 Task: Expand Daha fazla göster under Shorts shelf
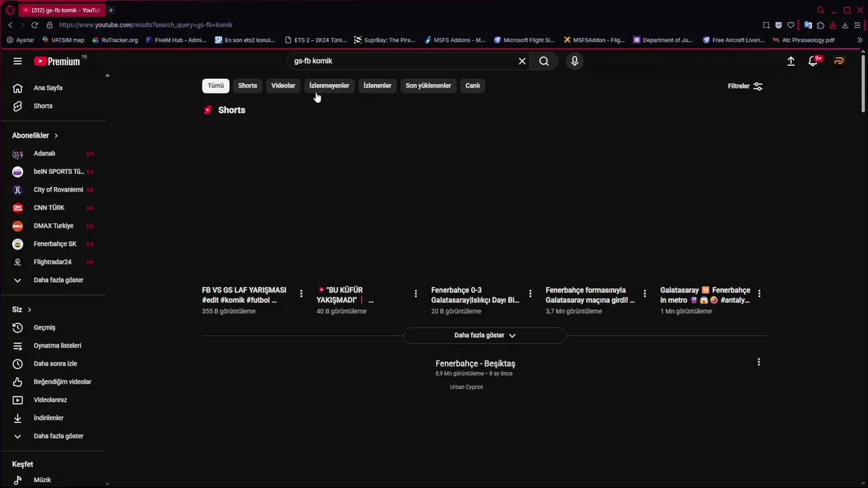485,335
